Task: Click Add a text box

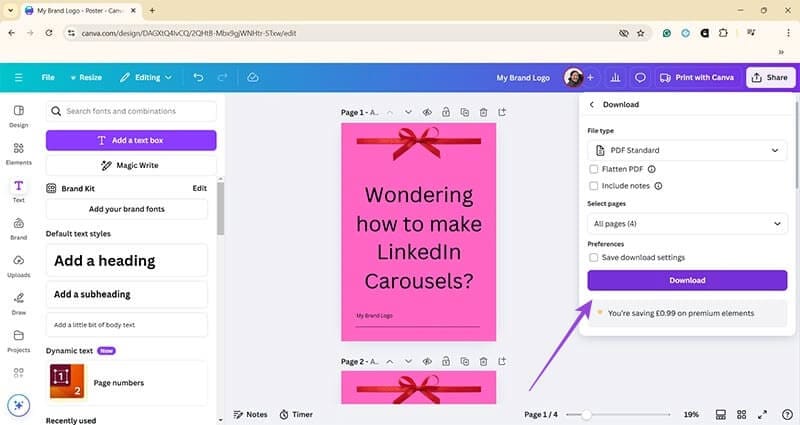Action: tap(131, 140)
